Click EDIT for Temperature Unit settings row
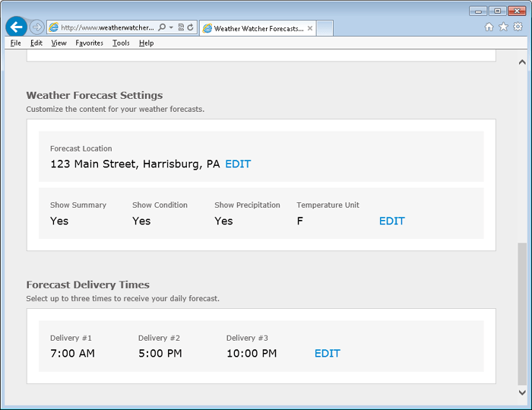Screen dimensions: 532x410 click(x=392, y=221)
